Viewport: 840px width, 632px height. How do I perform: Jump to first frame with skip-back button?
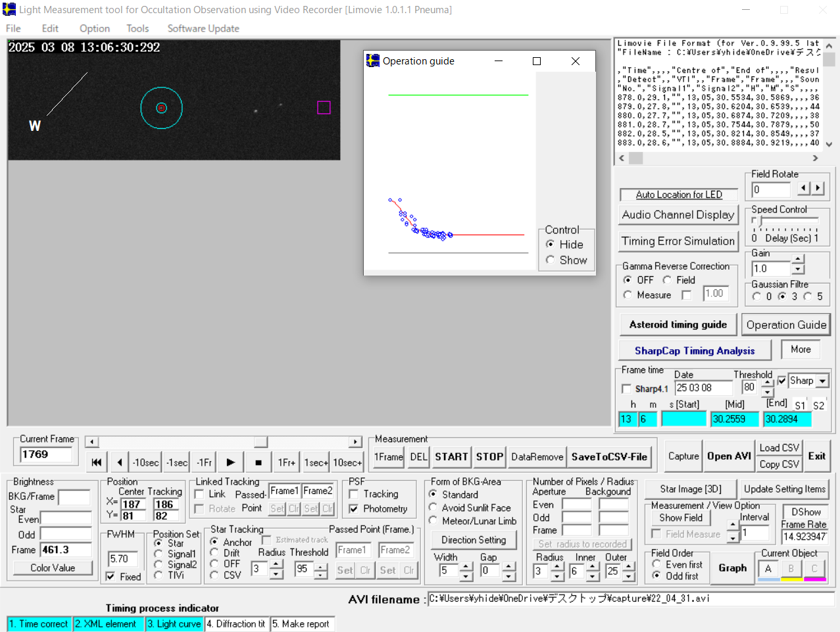tap(97, 462)
